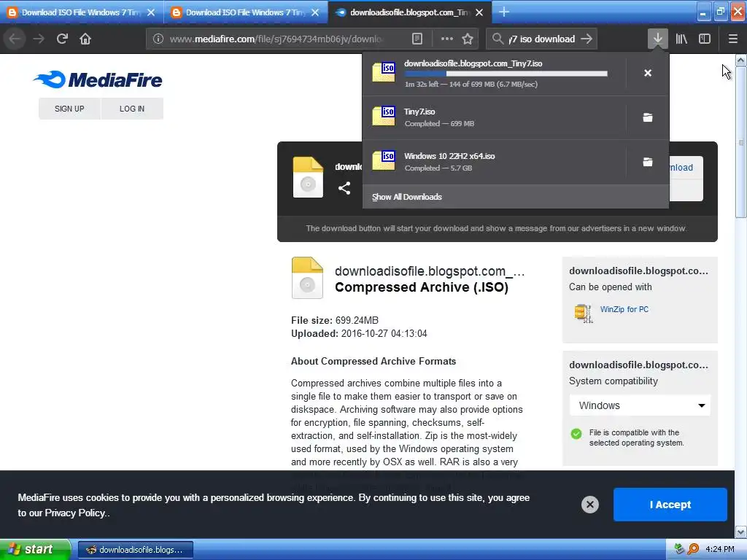Click the green compatibility checkmark icon
Screen dimensions: 747x560
pyautogui.click(x=576, y=433)
